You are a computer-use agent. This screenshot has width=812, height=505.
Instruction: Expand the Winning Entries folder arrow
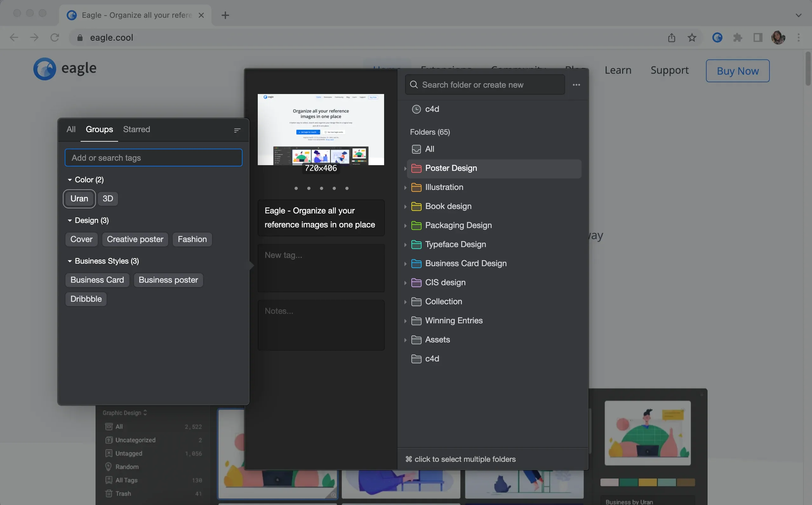405,321
